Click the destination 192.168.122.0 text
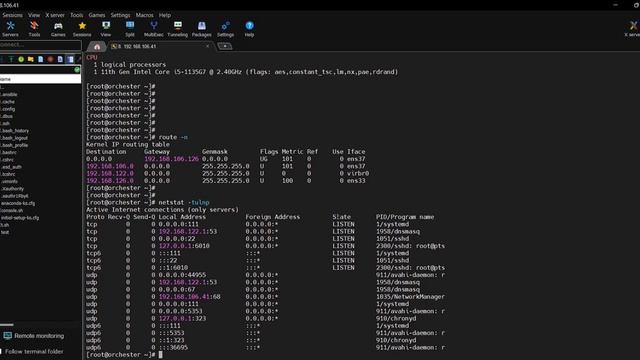Image resolution: width=640 pixels, height=360 pixels. click(x=110, y=173)
